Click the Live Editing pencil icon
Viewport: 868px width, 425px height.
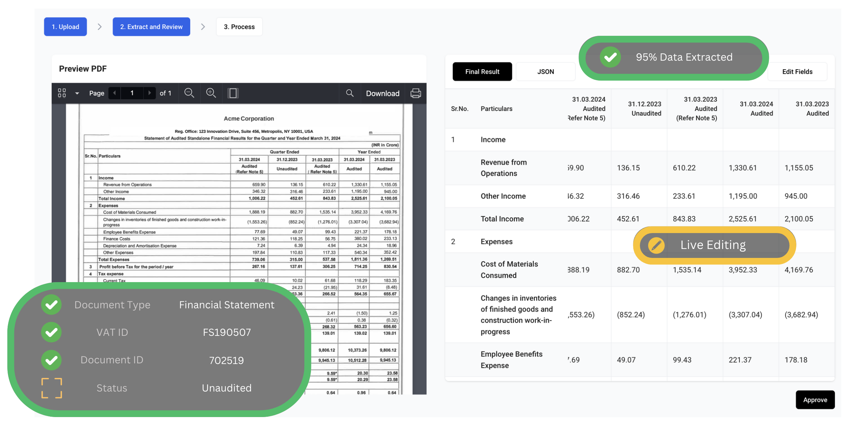(656, 245)
